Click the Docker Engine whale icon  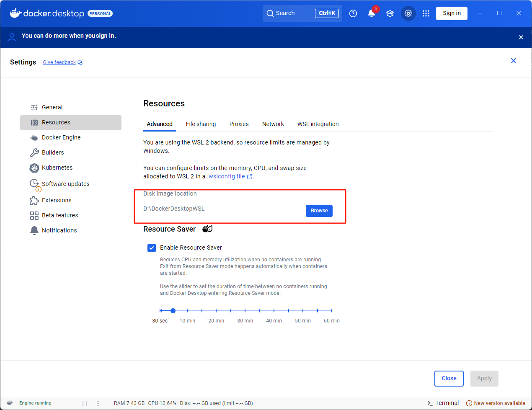click(34, 138)
